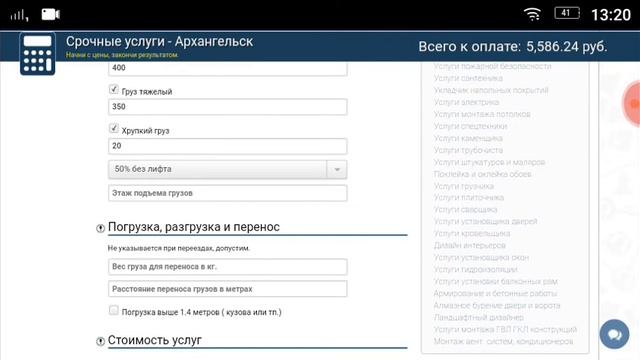Choose "Услуги сварщика" from service list
This screenshot has height=360, width=640.
point(465,210)
